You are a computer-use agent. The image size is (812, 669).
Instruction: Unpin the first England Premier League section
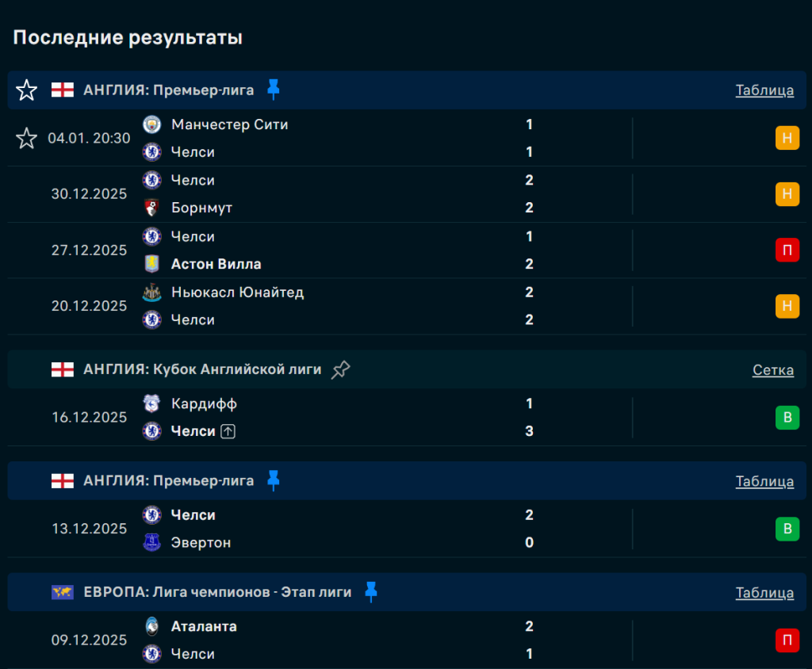click(x=274, y=90)
